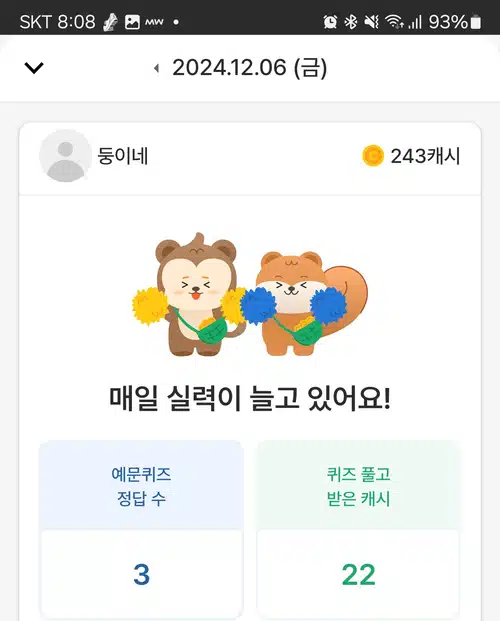
Task: Tap the muted sound status icon
Action: [x=372, y=21]
